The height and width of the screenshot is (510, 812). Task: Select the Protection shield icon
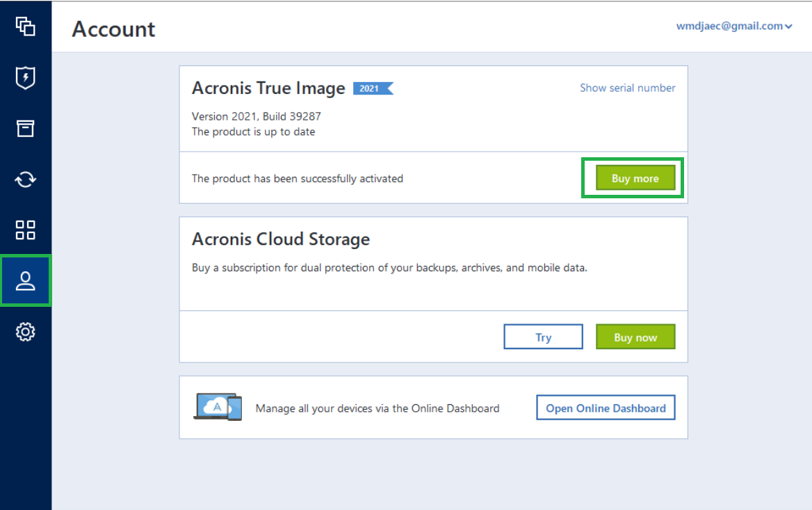(26, 78)
